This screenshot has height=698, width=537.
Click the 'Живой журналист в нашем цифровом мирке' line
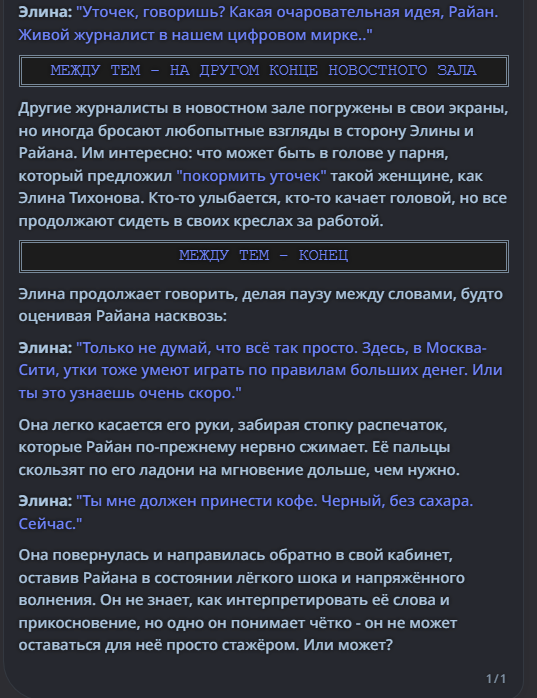point(195,35)
